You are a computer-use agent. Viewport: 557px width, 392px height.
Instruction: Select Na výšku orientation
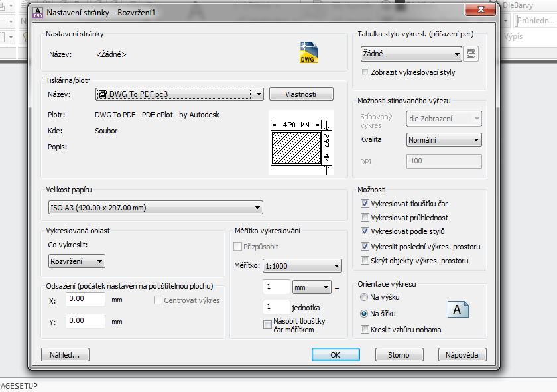(x=363, y=297)
